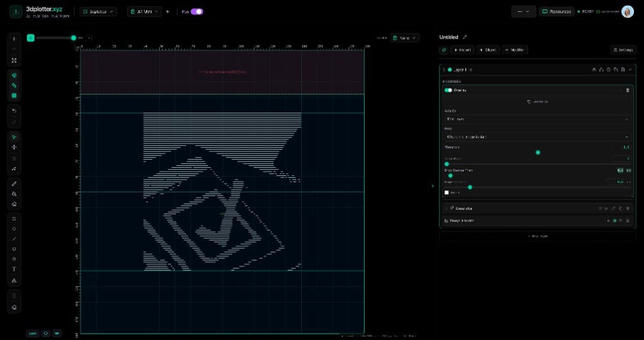Image resolution: width=644 pixels, height=340 pixels.
Task: Select the paint bucket fill tool
Action: [14, 194]
